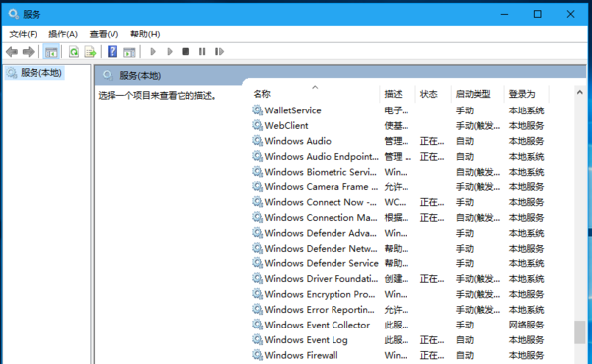Open the 帮助(H) menu
Screen dimensions: 592x364
point(145,34)
